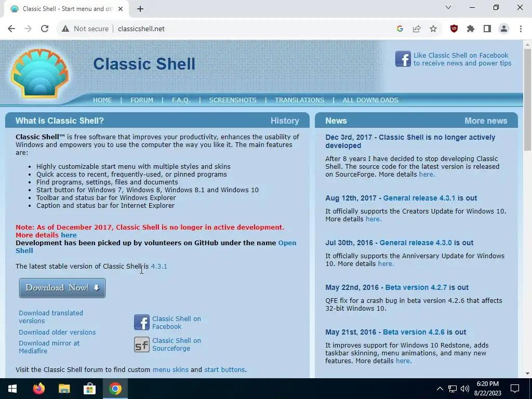Screen dimensions: 532x399
Task: Open the FORUM menu item
Action: 142,100
